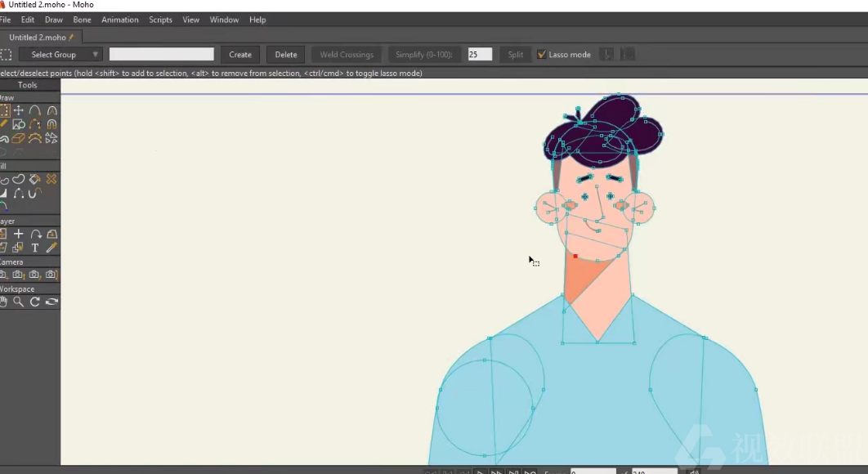Click the Delete button
This screenshot has width=868, height=474.
pyautogui.click(x=285, y=54)
